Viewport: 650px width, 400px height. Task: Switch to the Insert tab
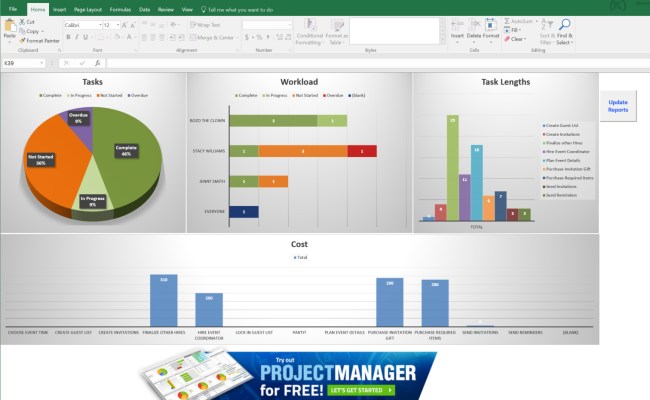[59, 10]
